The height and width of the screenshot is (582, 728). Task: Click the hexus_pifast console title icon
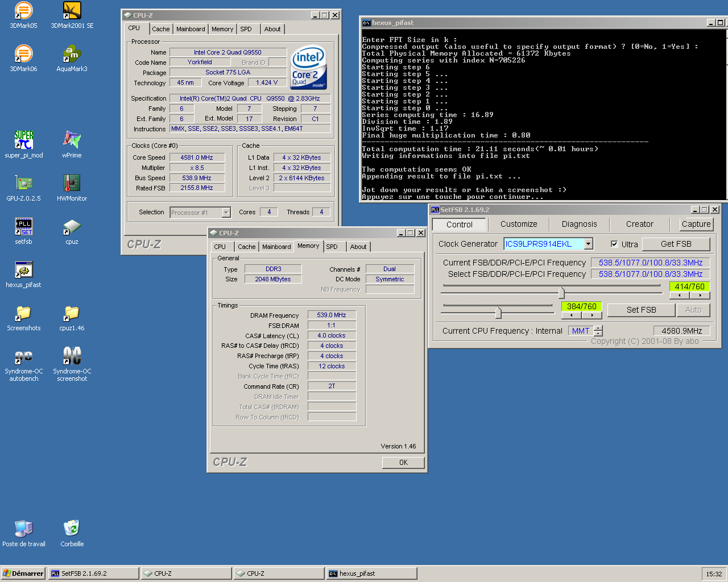coord(367,23)
